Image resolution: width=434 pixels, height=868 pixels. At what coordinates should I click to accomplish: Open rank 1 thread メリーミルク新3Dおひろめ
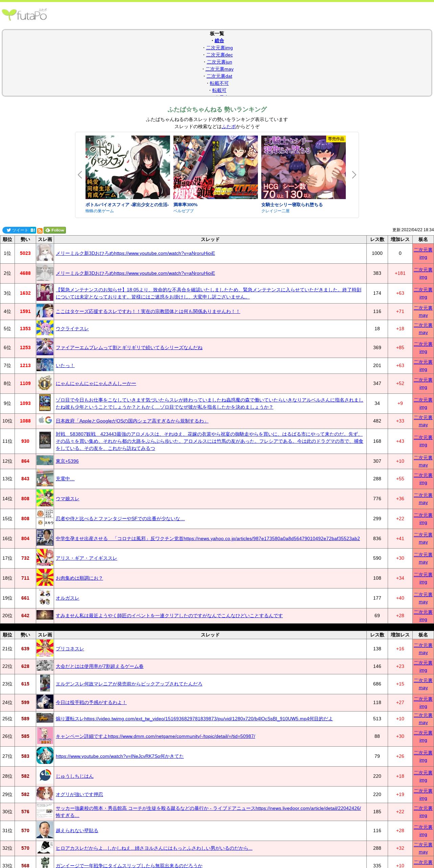(x=135, y=253)
